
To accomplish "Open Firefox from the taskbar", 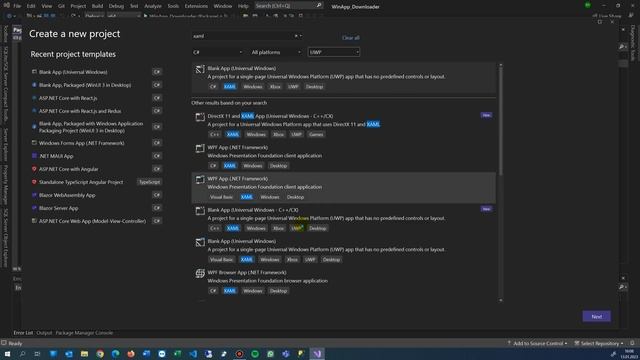I will tap(131, 353).
